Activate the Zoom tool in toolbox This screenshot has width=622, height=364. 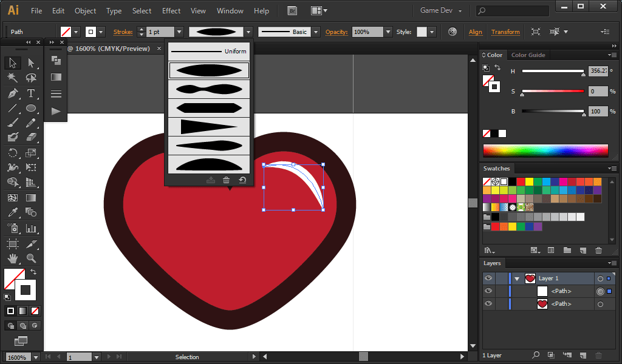[31, 258]
